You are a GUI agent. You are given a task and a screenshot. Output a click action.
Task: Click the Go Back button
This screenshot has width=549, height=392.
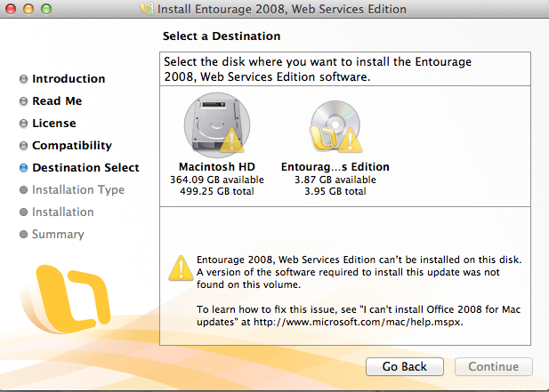point(405,366)
